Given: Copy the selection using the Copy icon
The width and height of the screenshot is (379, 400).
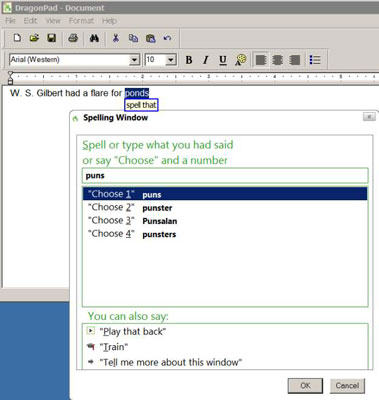Looking at the screenshot, I should (x=133, y=38).
